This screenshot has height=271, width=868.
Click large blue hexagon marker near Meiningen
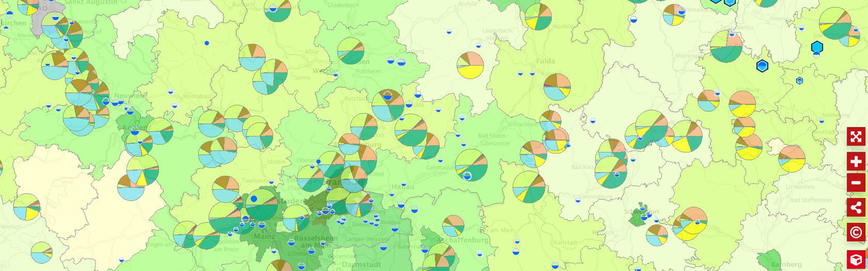coord(762,67)
